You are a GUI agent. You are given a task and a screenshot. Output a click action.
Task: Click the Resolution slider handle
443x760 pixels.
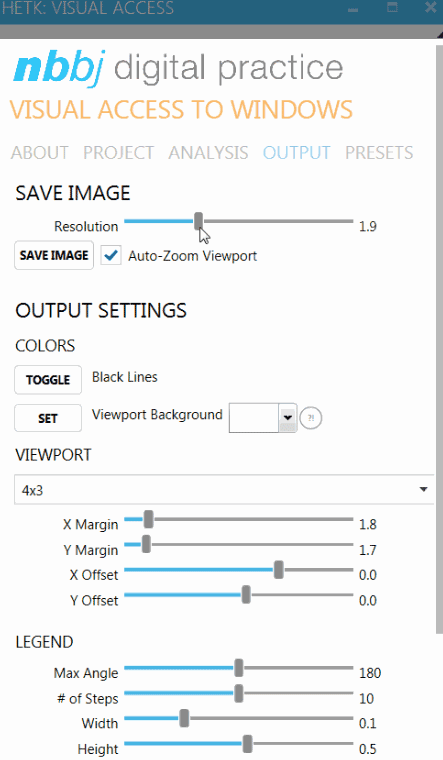198,221
